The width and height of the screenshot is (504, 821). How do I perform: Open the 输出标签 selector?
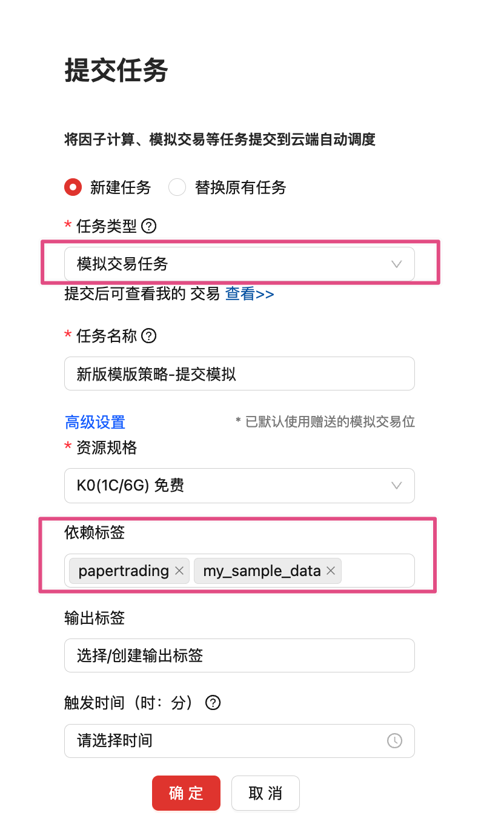(x=239, y=655)
